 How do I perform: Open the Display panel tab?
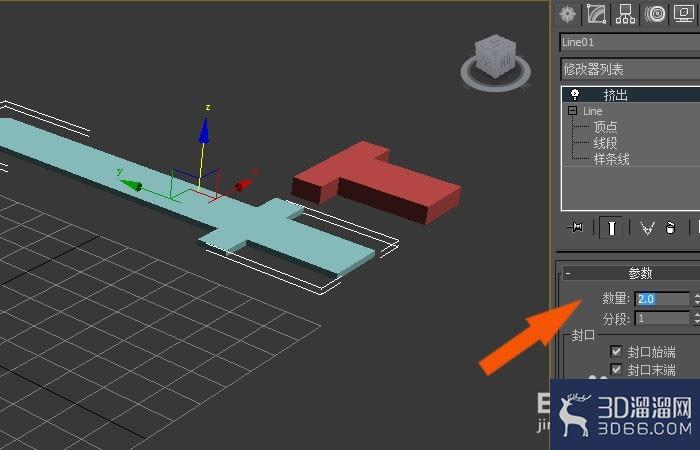click(x=683, y=14)
